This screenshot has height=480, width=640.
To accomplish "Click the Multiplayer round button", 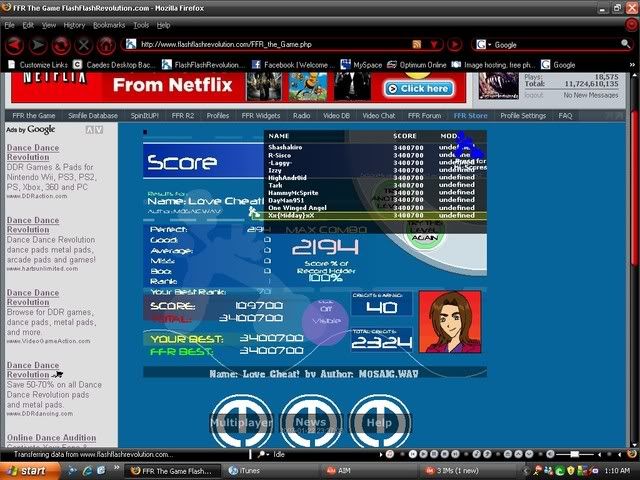I will [240, 422].
